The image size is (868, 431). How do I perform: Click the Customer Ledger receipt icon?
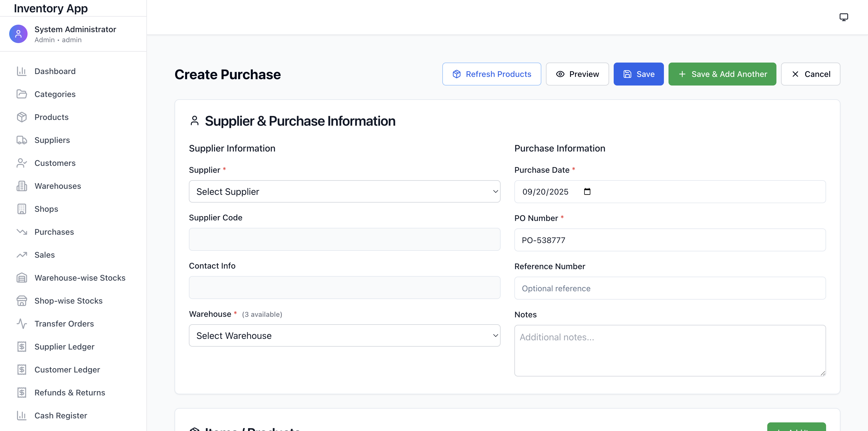coord(22,369)
